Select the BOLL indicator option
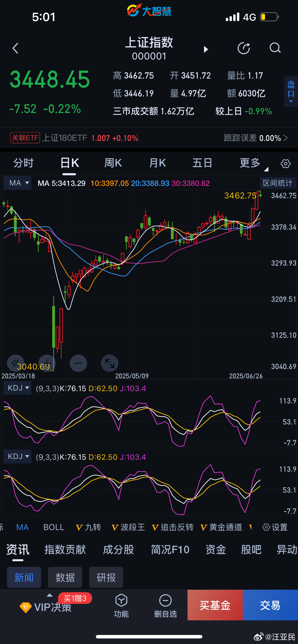Viewport: 298px width, 644px height. pos(54,527)
